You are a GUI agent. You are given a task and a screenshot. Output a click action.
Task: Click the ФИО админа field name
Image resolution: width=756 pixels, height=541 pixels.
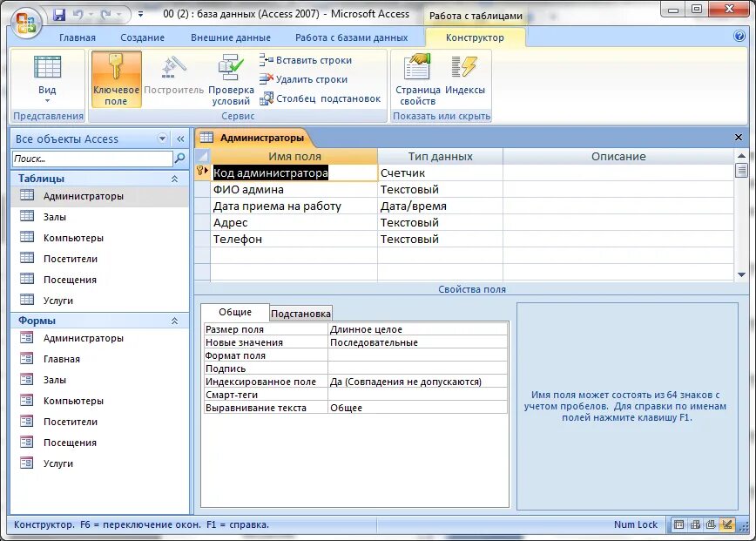coord(294,190)
